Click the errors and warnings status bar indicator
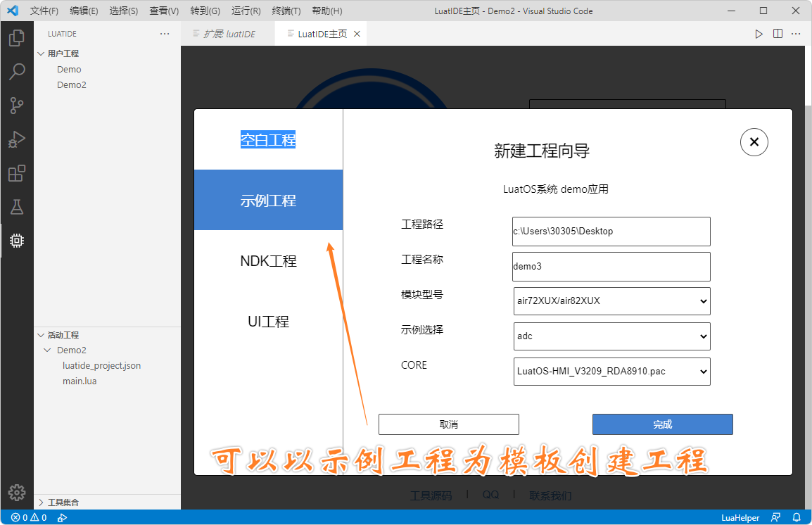Screen dimensions: 812x525 point(29,518)
